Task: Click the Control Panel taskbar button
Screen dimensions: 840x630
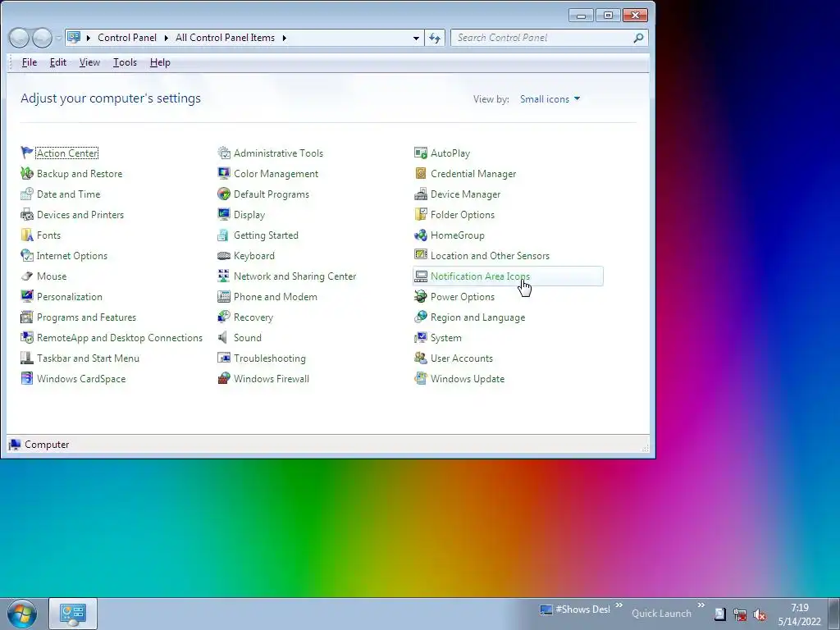Action: click(x=73, y=614)
